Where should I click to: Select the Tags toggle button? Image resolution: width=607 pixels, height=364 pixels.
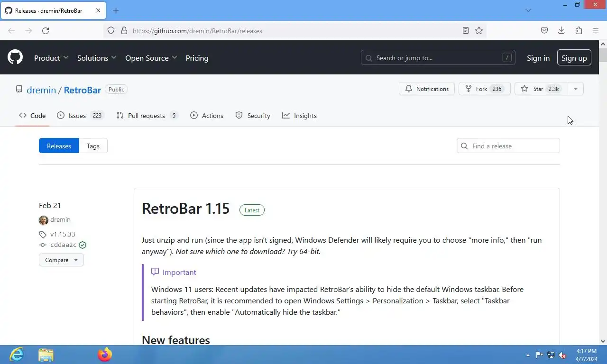pos(93,146)
